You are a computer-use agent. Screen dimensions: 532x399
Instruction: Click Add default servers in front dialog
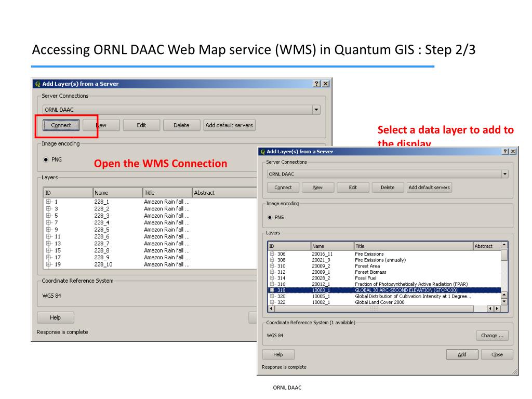tap(429, 187)
